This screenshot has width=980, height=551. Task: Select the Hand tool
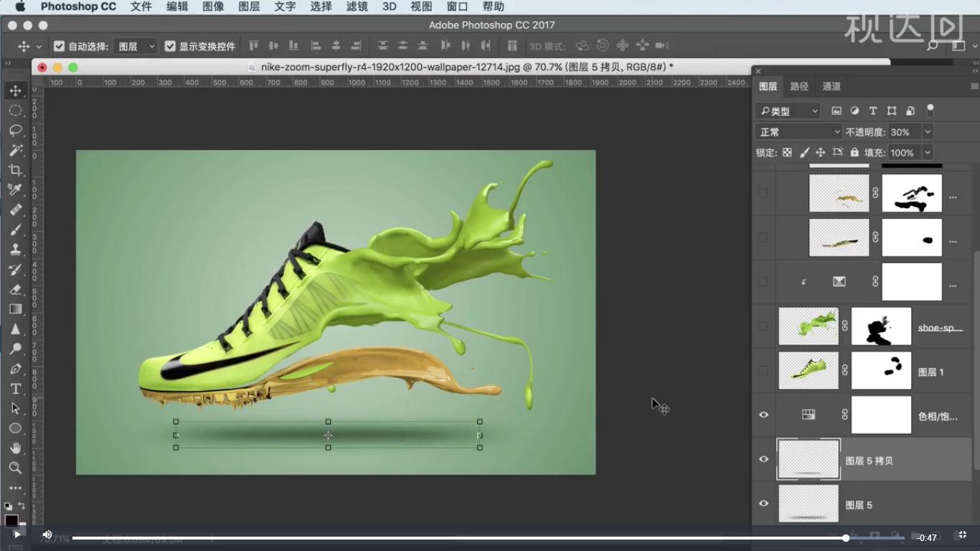[15, 448]
